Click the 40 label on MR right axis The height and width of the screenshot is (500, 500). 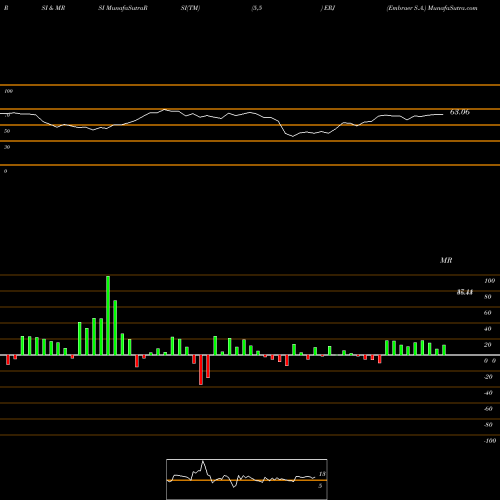(488, 329)
